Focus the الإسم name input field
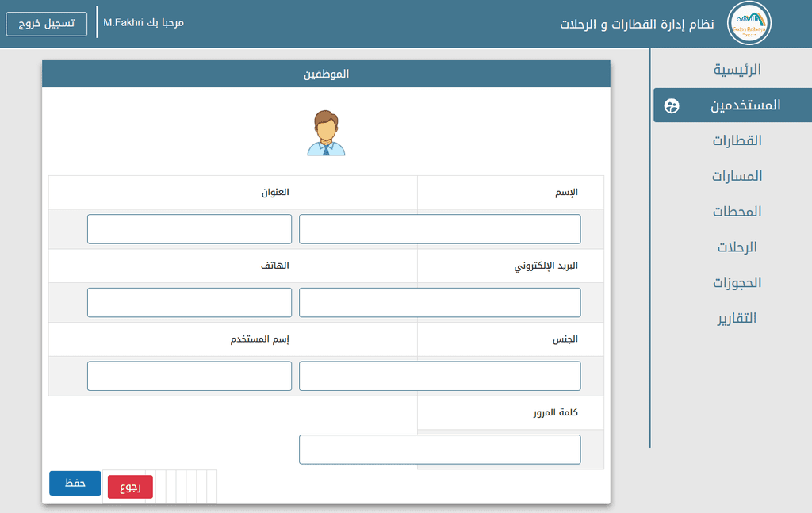The image size is (812, 513). 439,229
